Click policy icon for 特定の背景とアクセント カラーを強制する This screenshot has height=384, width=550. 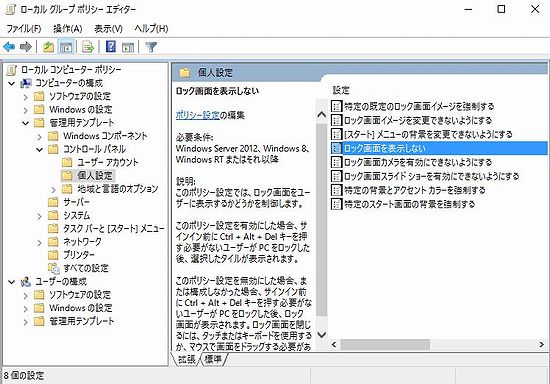coord(336,190)
